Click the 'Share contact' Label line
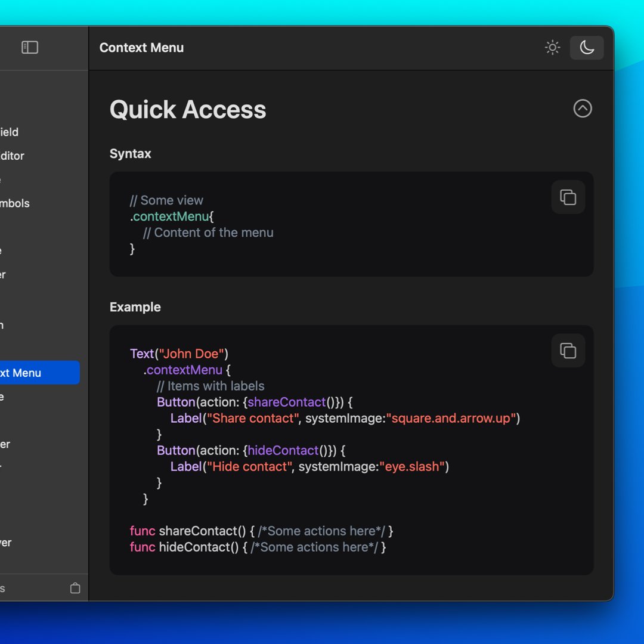 (345, 418)
